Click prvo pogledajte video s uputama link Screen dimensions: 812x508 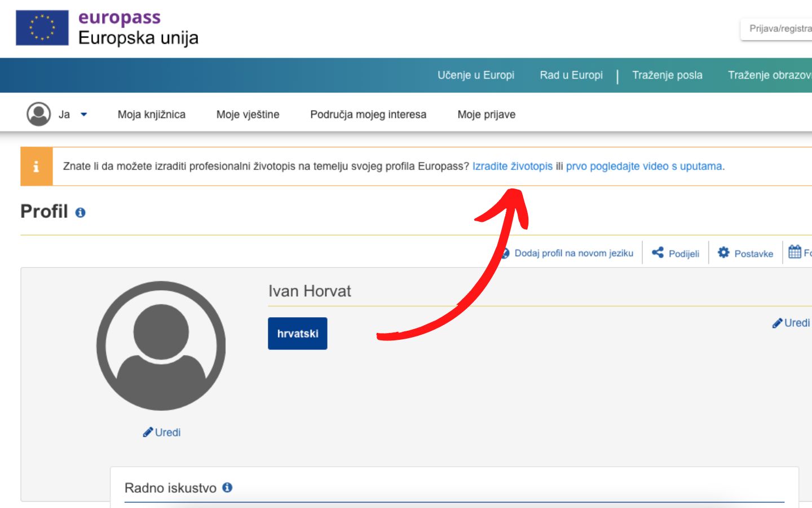pos(644,167)
